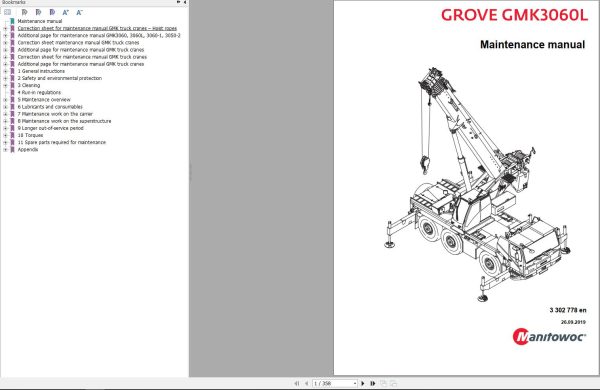
Task: Expand 10 Torques bookmark node
Action: (5, 135)
